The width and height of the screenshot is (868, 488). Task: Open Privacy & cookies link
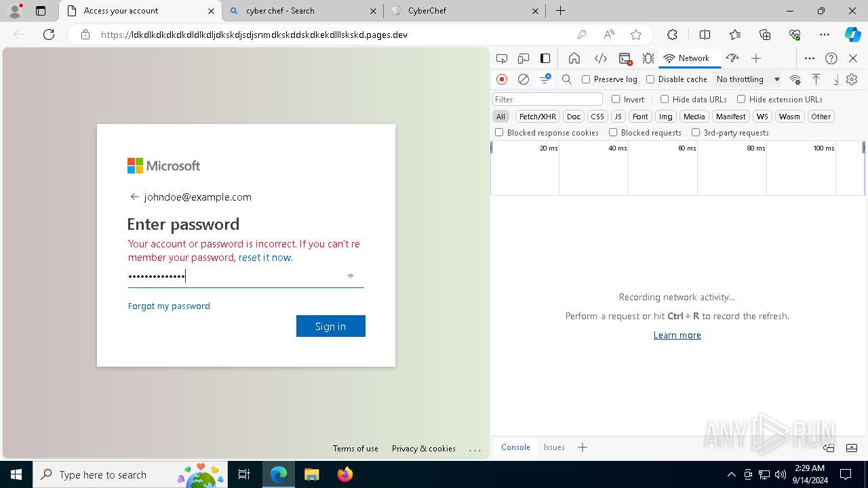(x=424, y=449)
